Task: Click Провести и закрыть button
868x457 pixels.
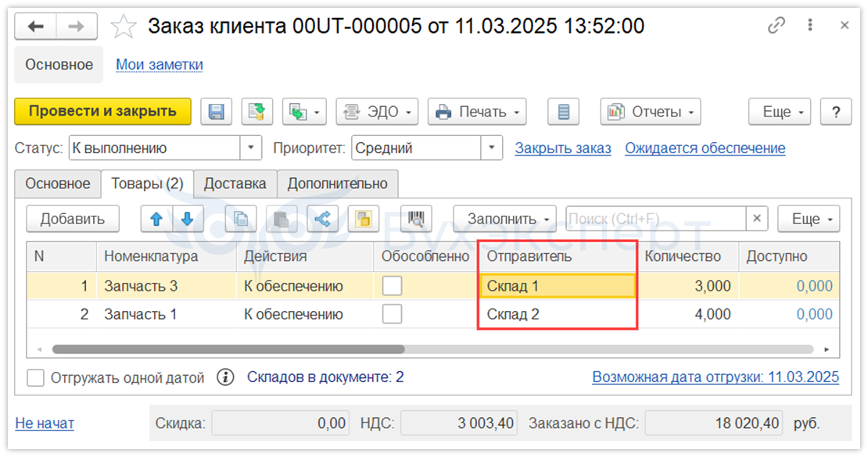Action: pos(103,112)
